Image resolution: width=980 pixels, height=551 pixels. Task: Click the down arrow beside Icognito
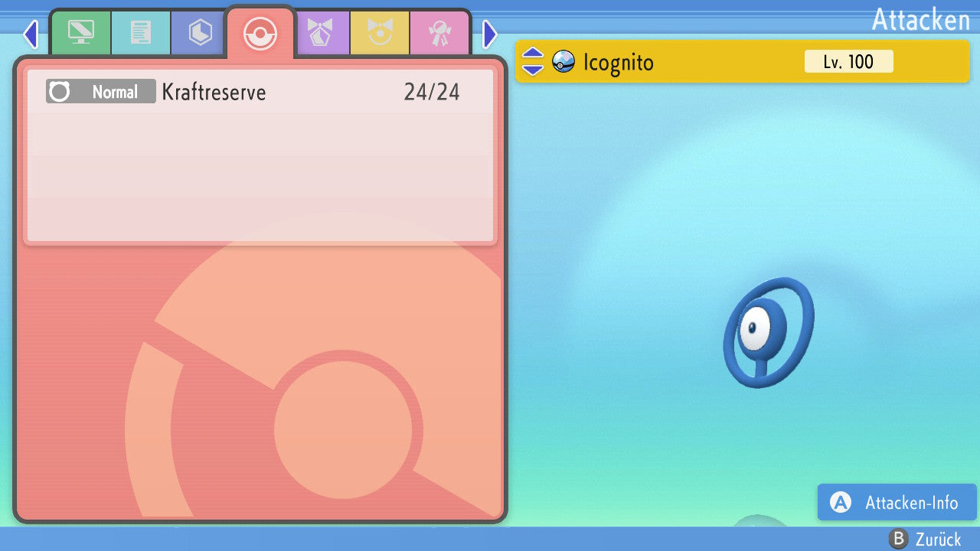click(x=533, y=70)
